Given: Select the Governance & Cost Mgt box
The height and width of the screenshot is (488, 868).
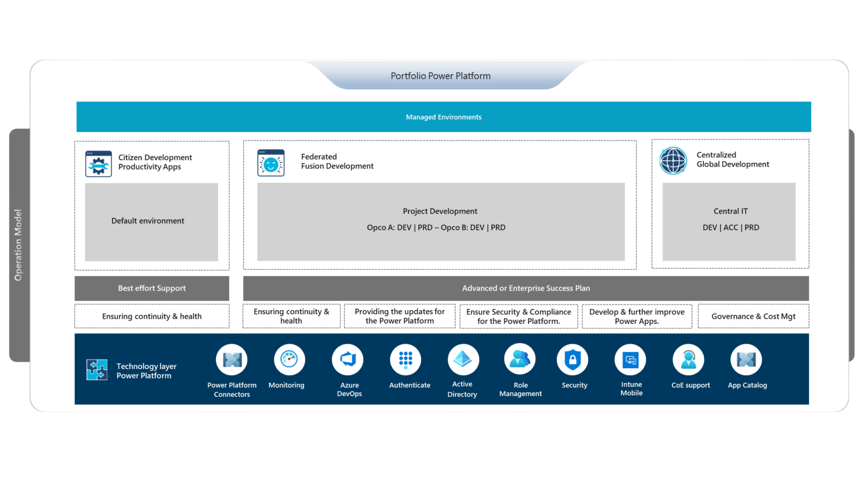Looking at the screenshot, I should click(753, 316).
